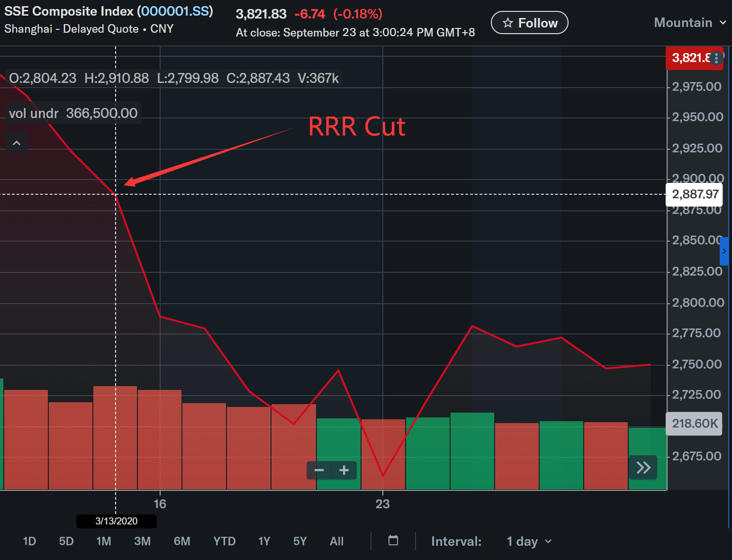732x560 pixels.
Task: Click the Shanghai - Delayed Quote text
Action: click(72, 29)
